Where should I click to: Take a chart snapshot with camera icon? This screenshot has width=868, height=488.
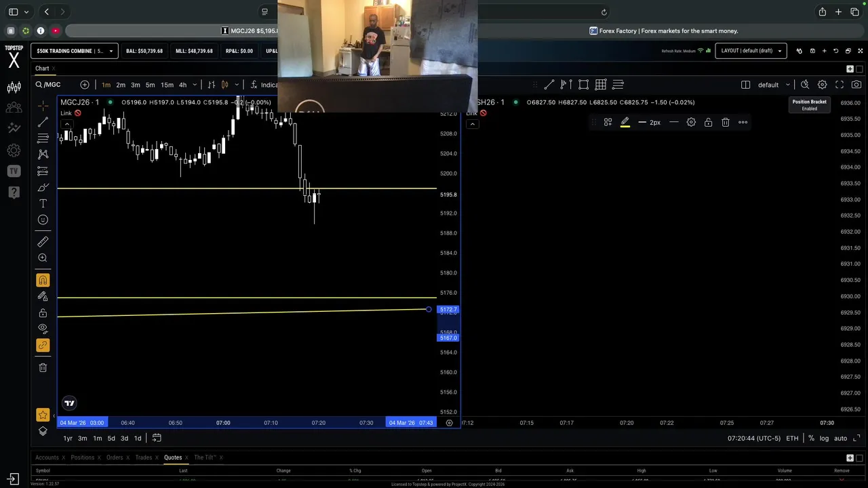(856, 85)
